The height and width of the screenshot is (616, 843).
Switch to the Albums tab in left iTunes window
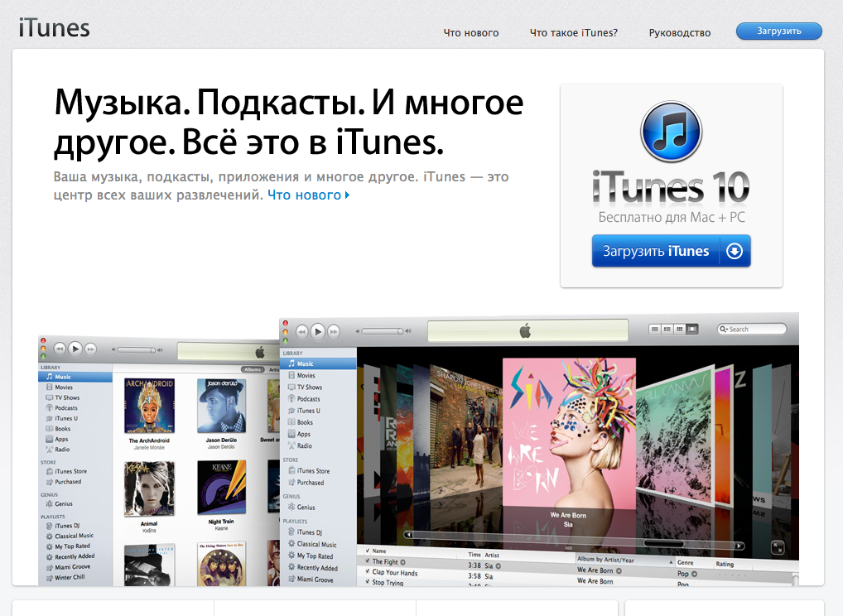252,370
